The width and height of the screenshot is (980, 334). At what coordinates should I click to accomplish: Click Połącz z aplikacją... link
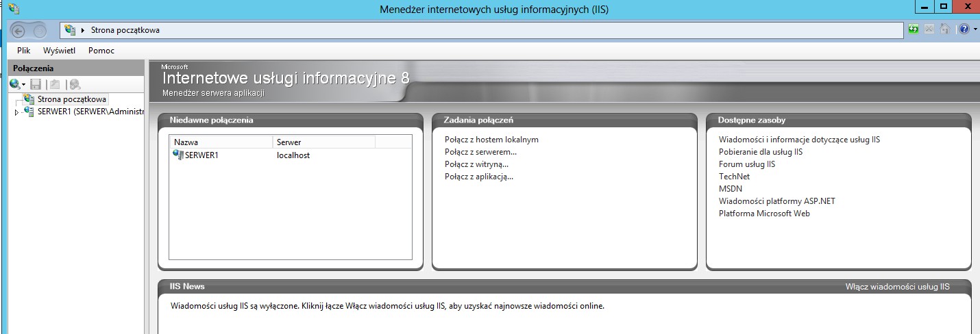pyautogui.click(x=478, y=177)
